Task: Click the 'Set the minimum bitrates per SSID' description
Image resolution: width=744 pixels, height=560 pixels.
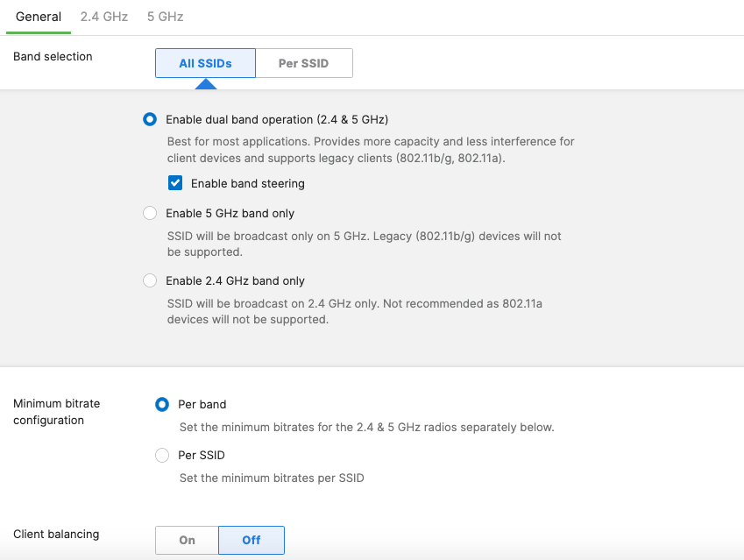Action: tap(271, 478)
